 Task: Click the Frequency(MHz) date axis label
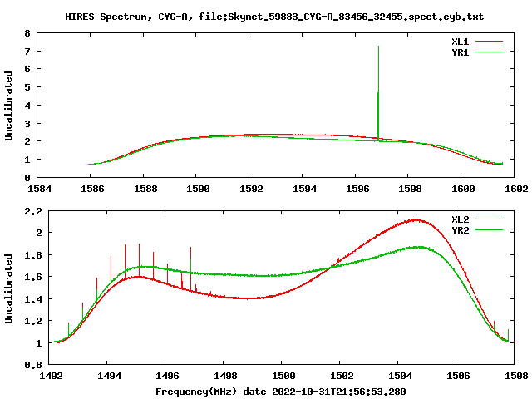coord(281,392)
